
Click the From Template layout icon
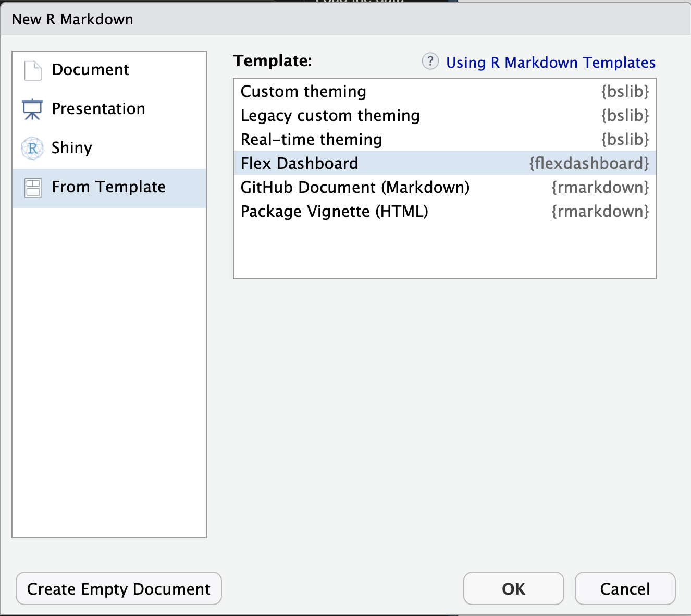pyautogui.click(x=33, y=188)
